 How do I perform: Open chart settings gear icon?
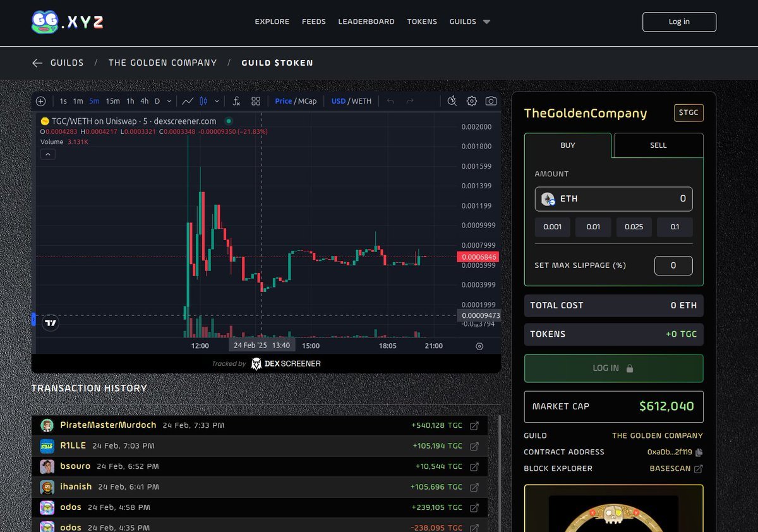tap(471, 101)
